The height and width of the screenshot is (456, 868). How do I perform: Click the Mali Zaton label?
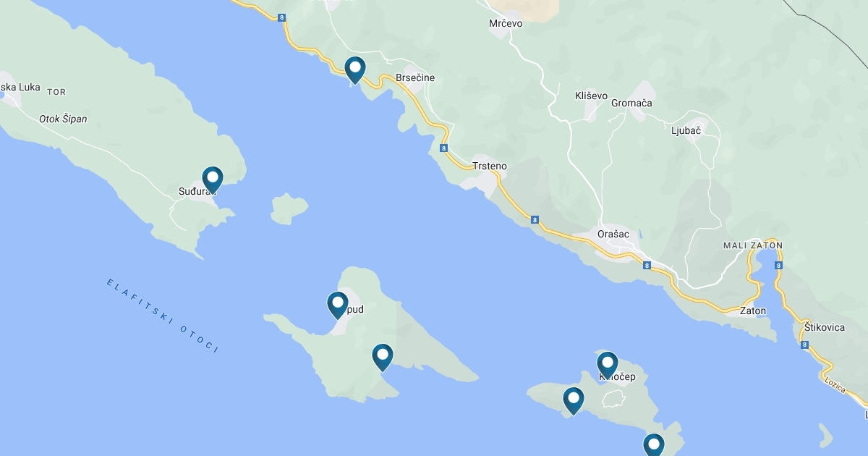pos(753,245)
